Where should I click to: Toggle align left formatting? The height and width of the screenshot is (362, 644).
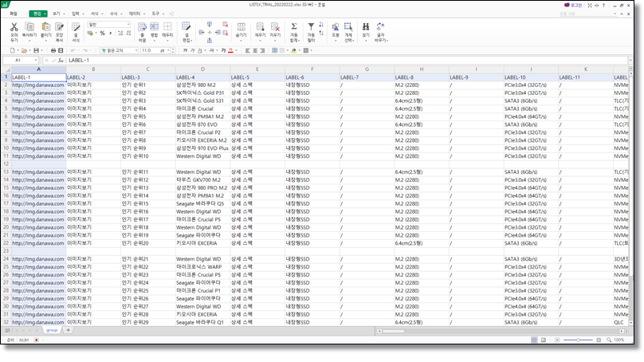[x=248, y=50]
